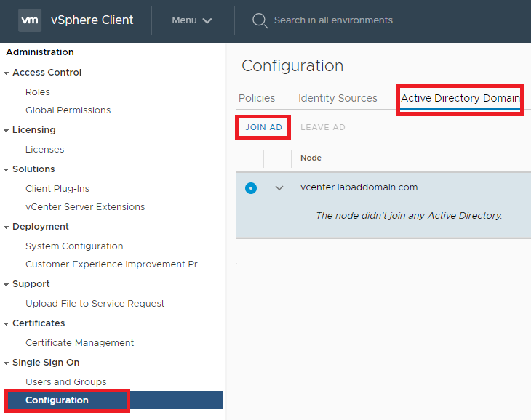Go to Certificate Management

pyautogui.click(x=79, y=342)
